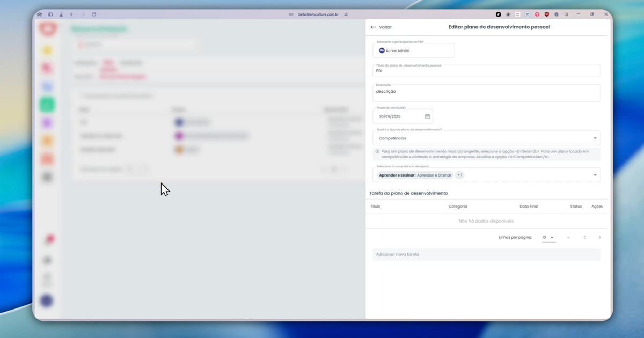Click the '+1' competency chip
Viewport: 644px width, 338px height.
(460, 175)
